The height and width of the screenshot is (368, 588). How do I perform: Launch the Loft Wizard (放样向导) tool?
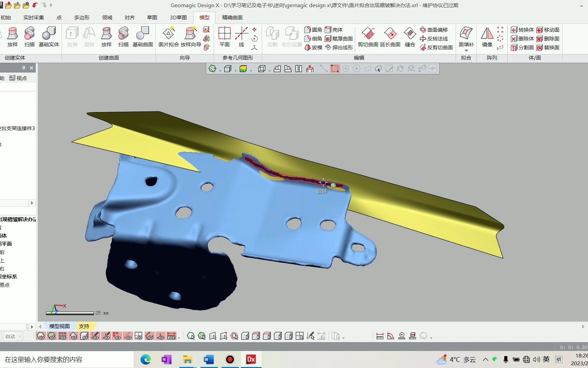click(x=191, y=37)
